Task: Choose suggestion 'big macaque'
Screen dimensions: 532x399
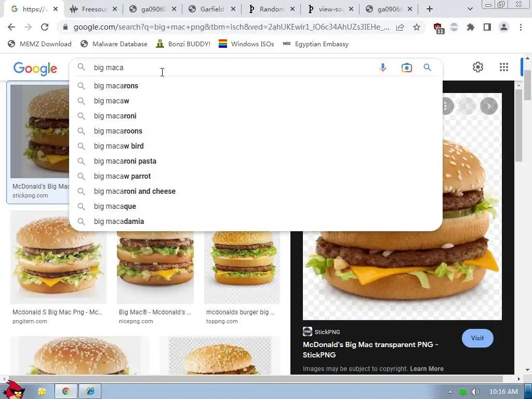Action: coord(256,206)
